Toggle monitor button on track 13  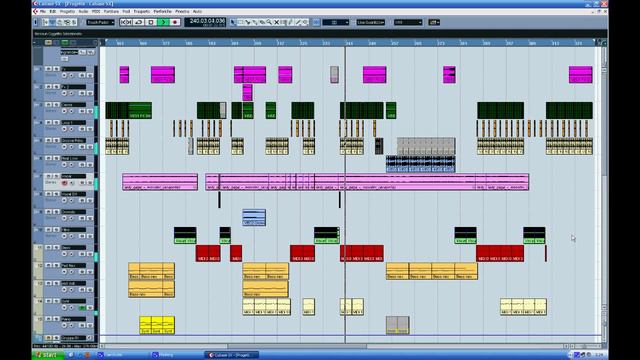point(71,290)
